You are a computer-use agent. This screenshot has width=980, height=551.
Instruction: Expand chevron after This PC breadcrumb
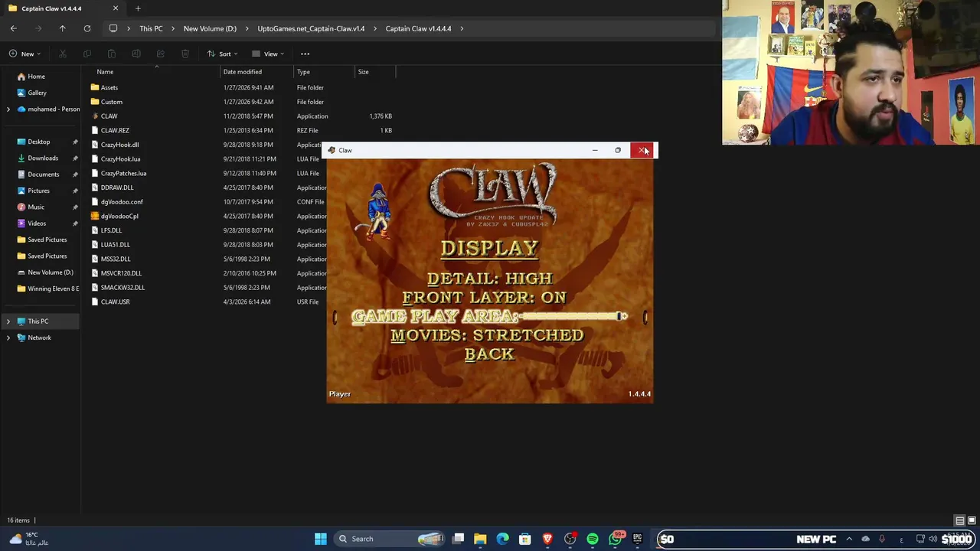click(x=173, y=28)
